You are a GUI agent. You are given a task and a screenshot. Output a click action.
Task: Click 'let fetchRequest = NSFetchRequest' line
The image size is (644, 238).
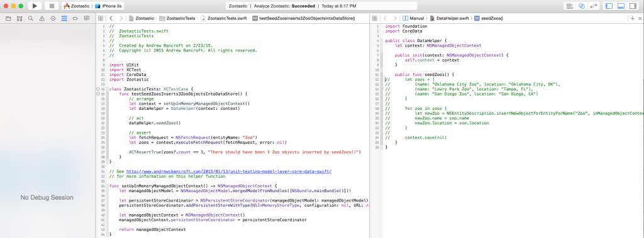(192, 138)
